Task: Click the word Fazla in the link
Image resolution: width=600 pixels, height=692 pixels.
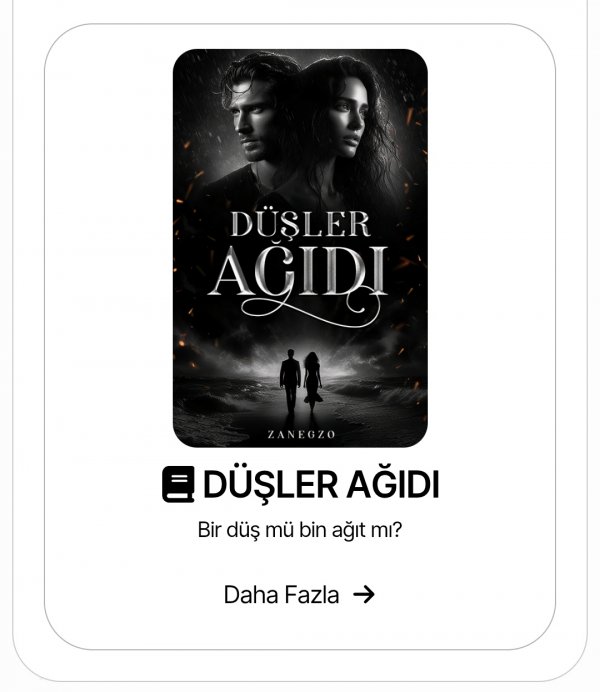Action: point(311,594)
